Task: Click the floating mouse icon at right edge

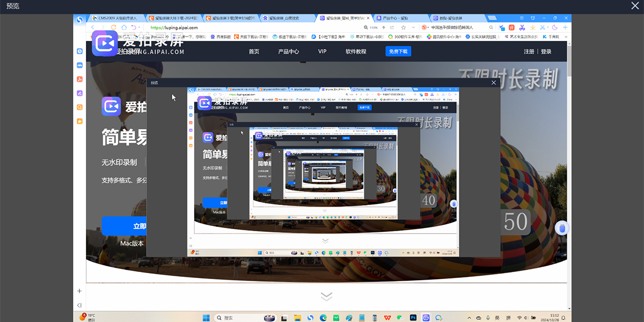Action: pyautogui.click(x=562, y=229)
